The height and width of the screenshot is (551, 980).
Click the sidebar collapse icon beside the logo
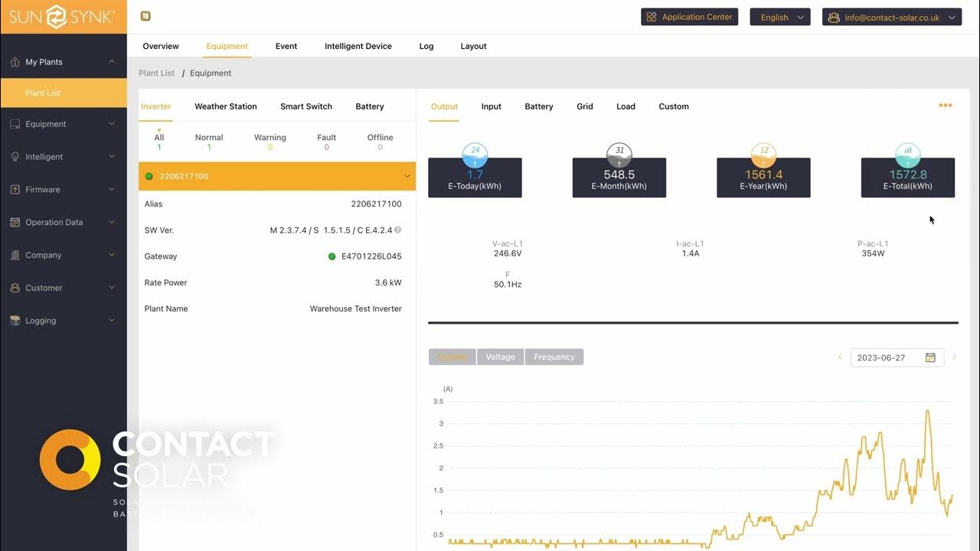[145, 16]
